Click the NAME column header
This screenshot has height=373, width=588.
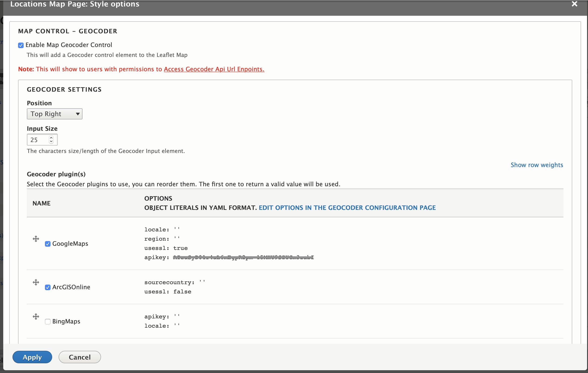coord(41,203)
